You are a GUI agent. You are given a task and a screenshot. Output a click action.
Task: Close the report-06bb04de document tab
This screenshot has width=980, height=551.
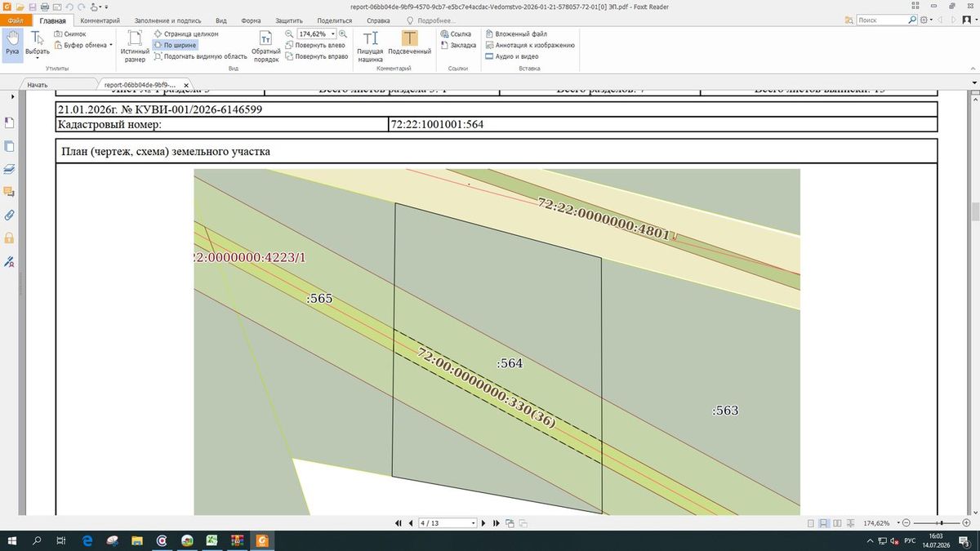(x=186, y=85)
